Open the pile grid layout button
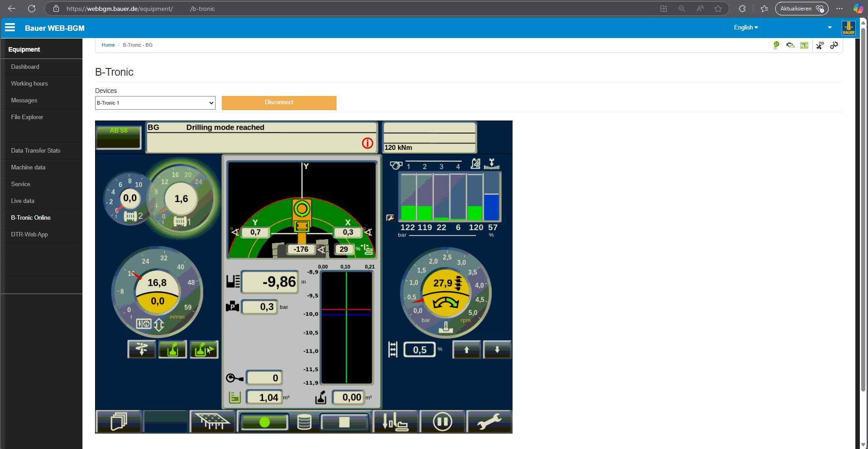Screen dimensions: 868x449 click(212, 422)
